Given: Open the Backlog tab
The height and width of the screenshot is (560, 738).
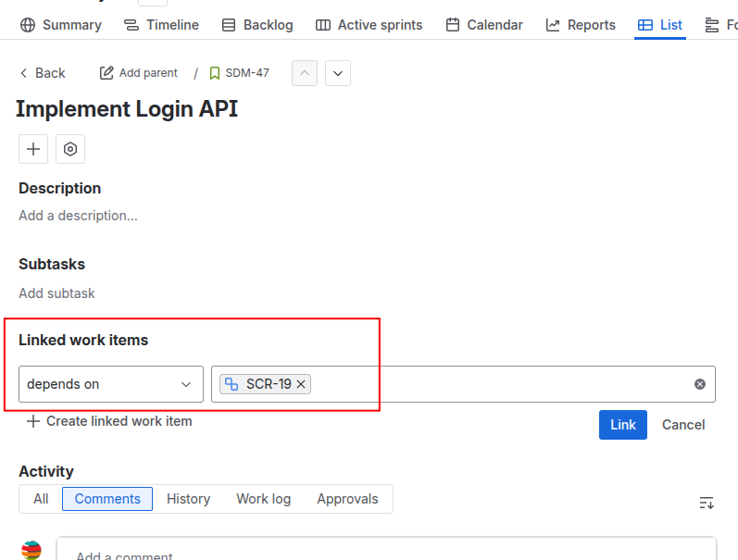Looking at the screenshot, I should [x=257, y=25].
